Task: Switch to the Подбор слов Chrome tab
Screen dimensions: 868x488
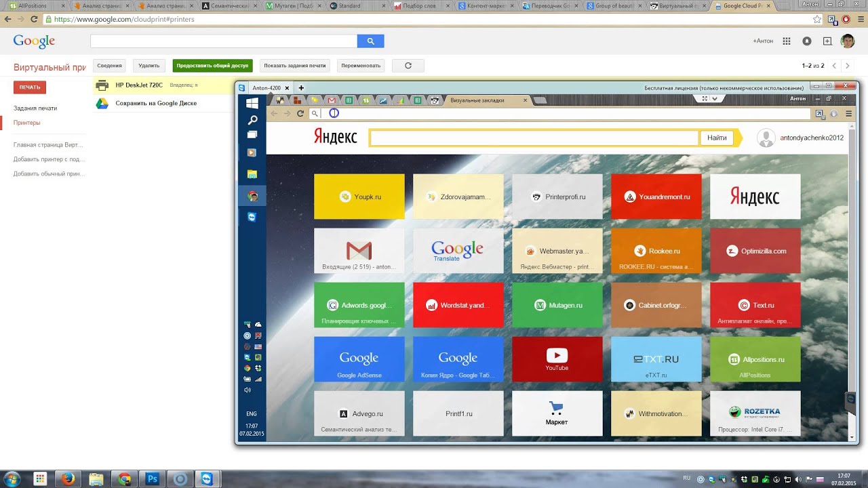Action: [x=420, y=5]
